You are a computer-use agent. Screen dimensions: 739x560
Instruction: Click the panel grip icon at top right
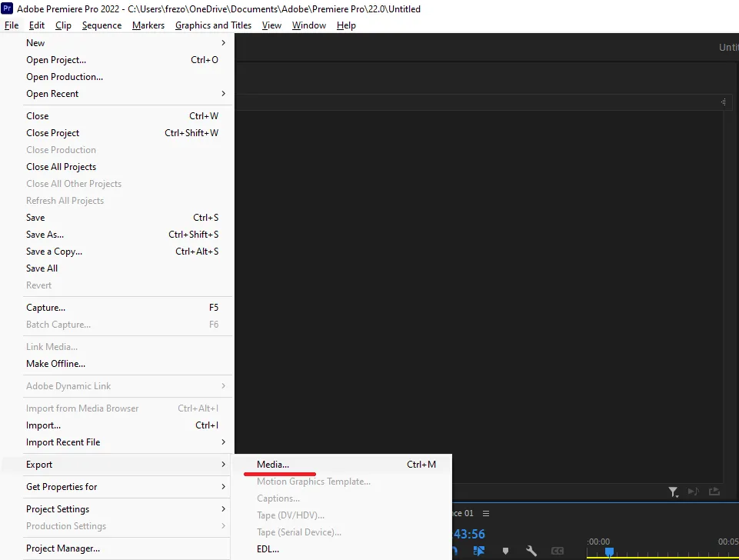coord(723,102)
